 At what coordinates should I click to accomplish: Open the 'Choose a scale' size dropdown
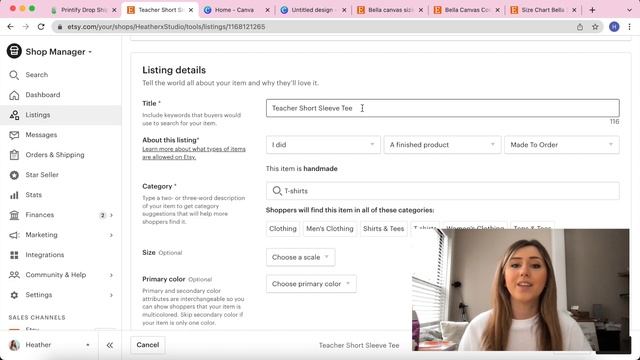(x=300, y=258)
